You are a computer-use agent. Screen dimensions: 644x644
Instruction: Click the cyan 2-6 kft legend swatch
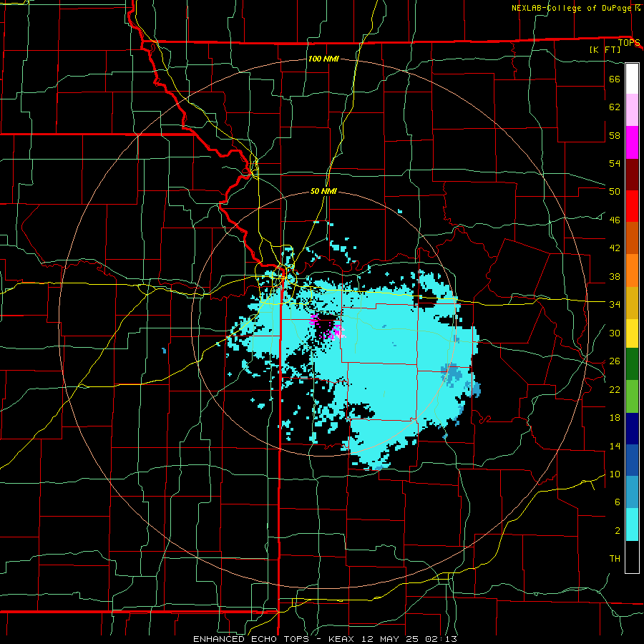pyautogui.click(x=632, y=525)
